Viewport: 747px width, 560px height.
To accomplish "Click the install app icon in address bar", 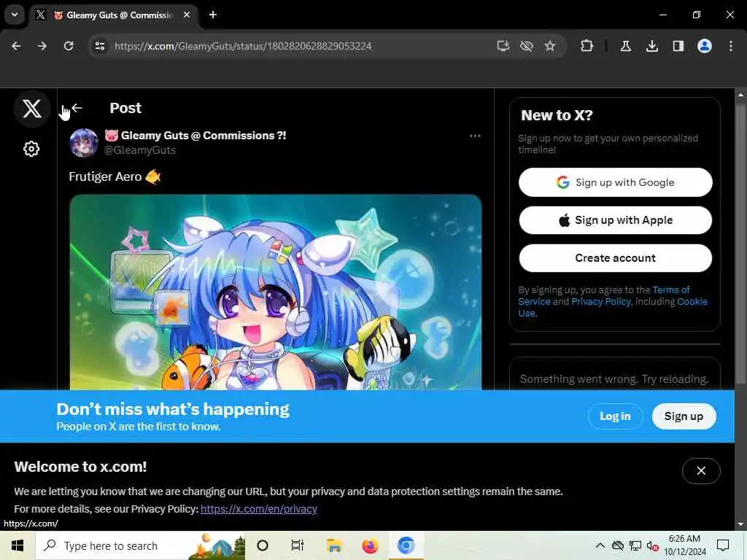I will (x=503, y=46).
